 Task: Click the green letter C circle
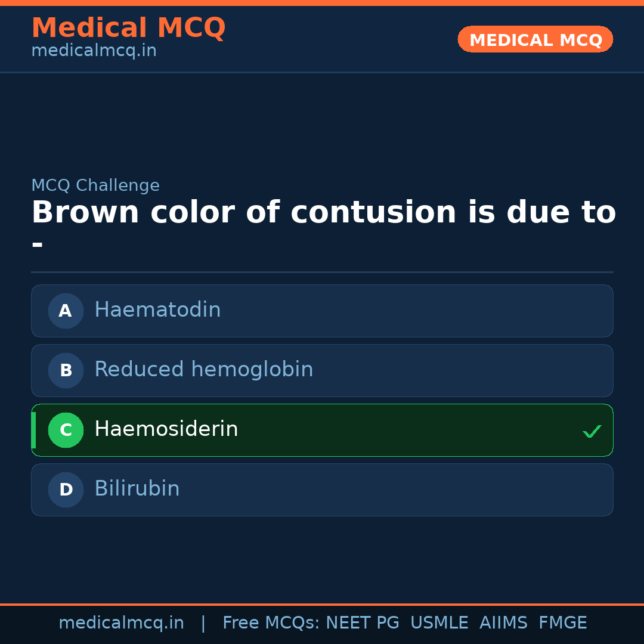pos(66,430)
